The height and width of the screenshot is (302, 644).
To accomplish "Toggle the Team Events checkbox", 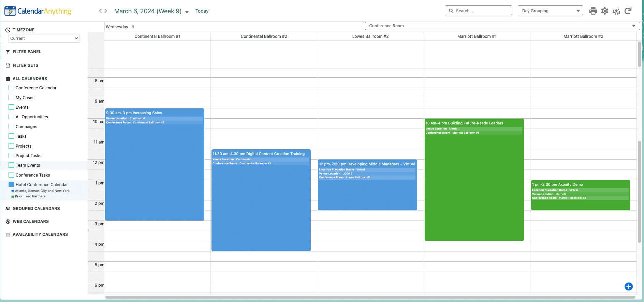I will point(11,165).
